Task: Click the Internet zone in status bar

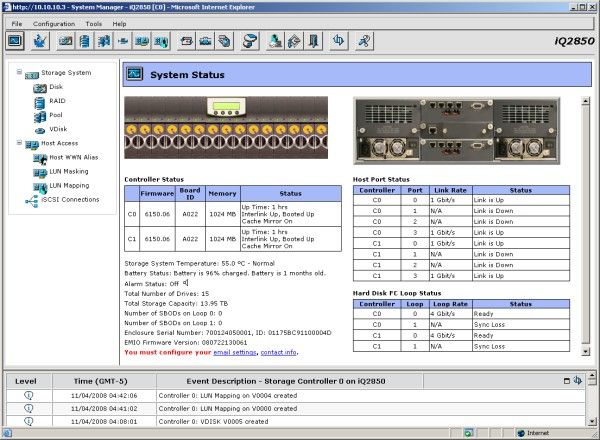Action: (534, 433)
